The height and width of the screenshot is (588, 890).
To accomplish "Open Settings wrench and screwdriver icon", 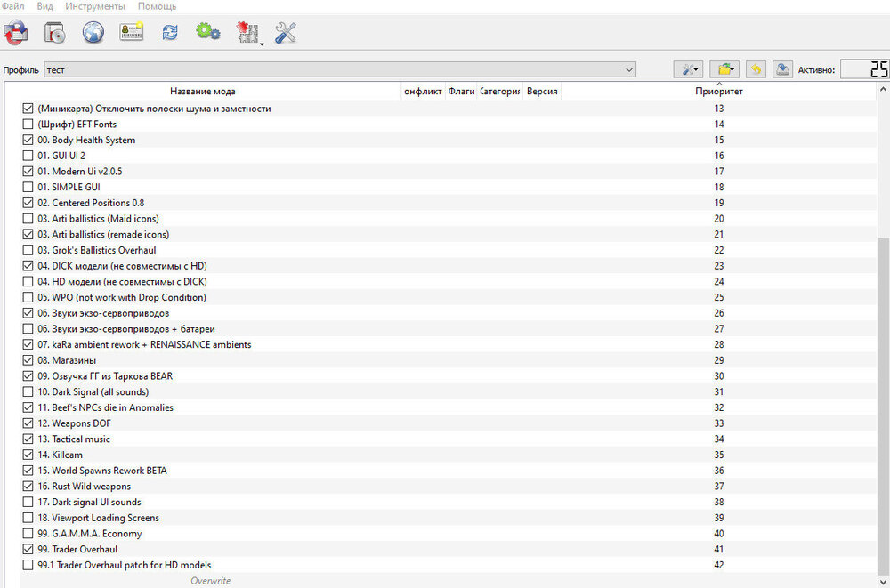I will pos(285,33).
